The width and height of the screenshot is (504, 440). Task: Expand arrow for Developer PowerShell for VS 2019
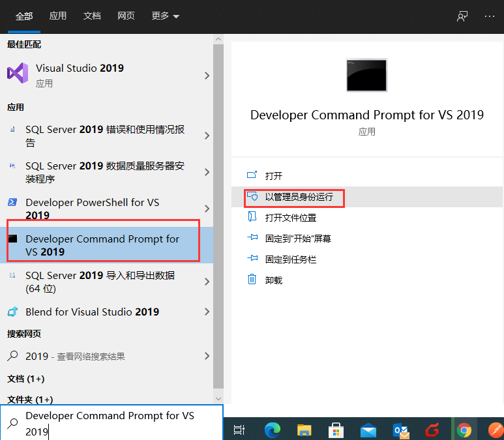pos(207,209)
